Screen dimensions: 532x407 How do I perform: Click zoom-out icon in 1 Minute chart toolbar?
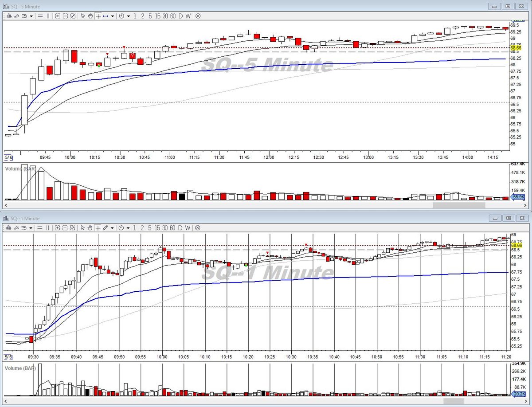[65, 228]
